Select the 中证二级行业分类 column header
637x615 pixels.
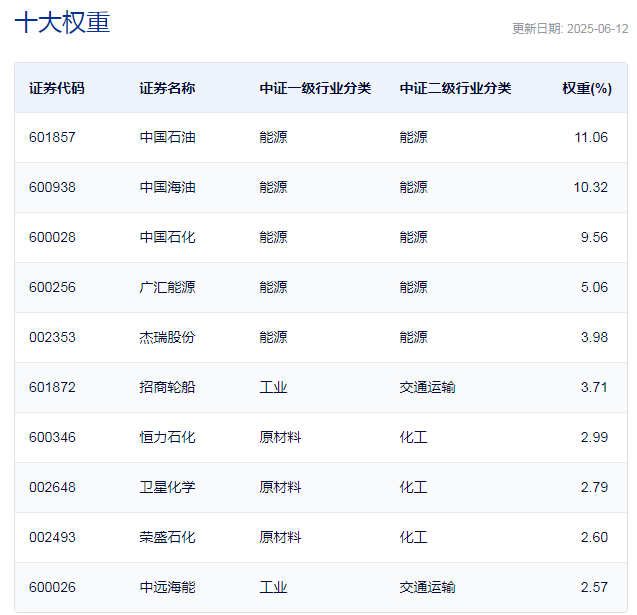455,88
